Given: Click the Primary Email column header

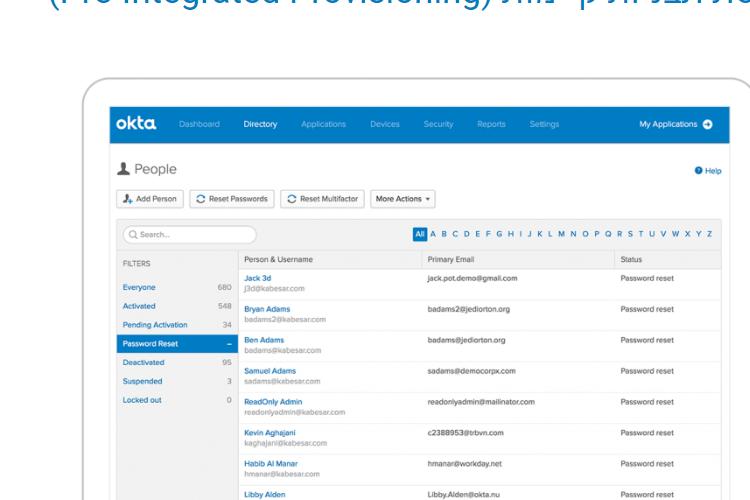Looking at the screenshot, I should 451,259.
